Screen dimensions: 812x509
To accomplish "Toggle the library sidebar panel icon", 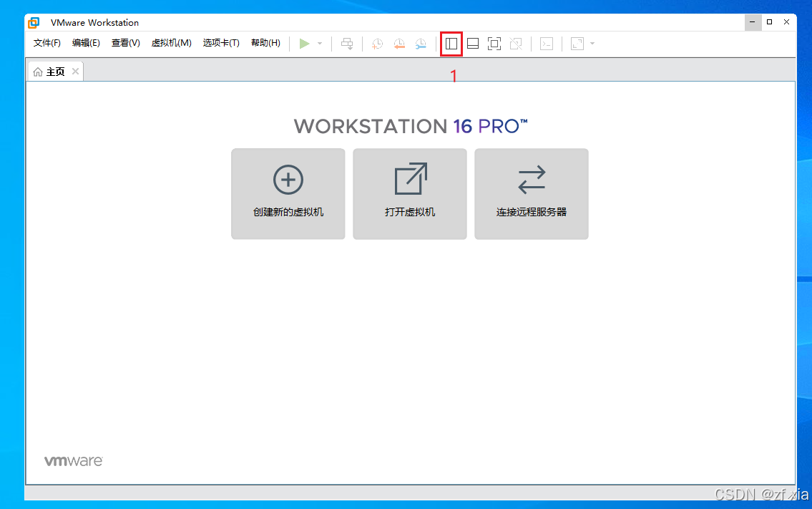I will 451,44.
